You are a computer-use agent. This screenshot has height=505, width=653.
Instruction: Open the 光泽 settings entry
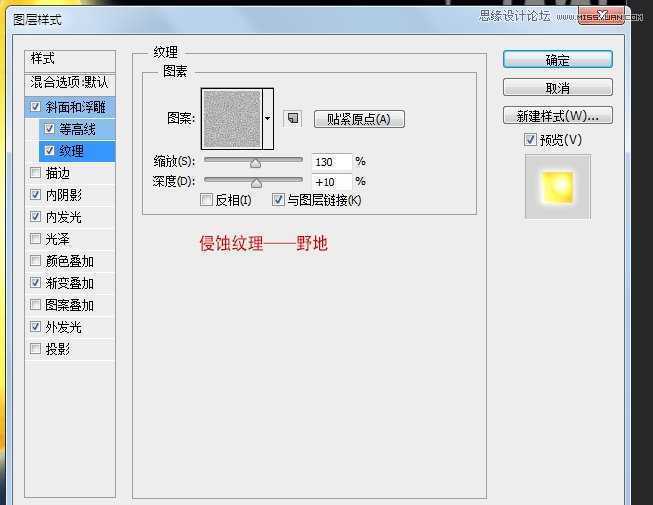coord(58,239)
